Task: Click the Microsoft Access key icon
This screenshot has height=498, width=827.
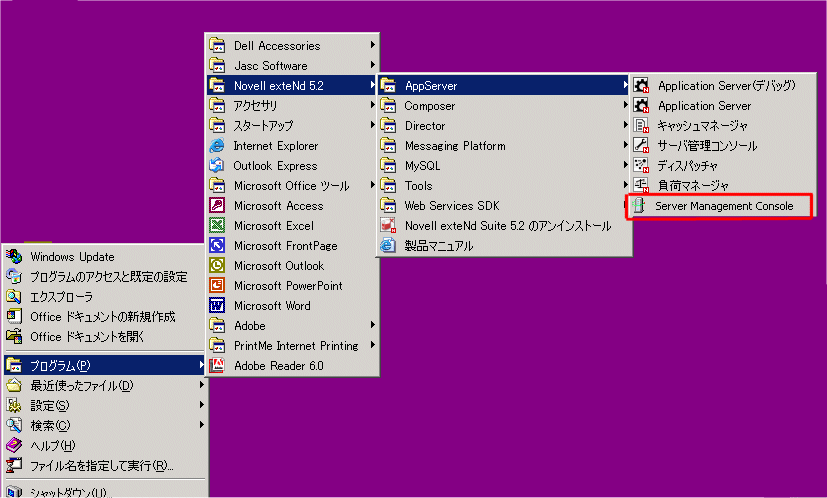Action: (217, 205)
